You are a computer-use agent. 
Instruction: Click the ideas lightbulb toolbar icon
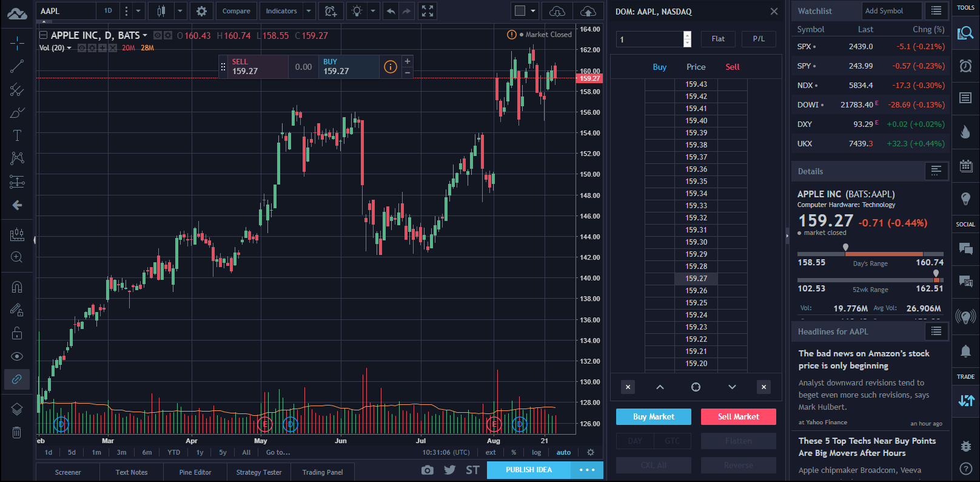coord(357,11)
